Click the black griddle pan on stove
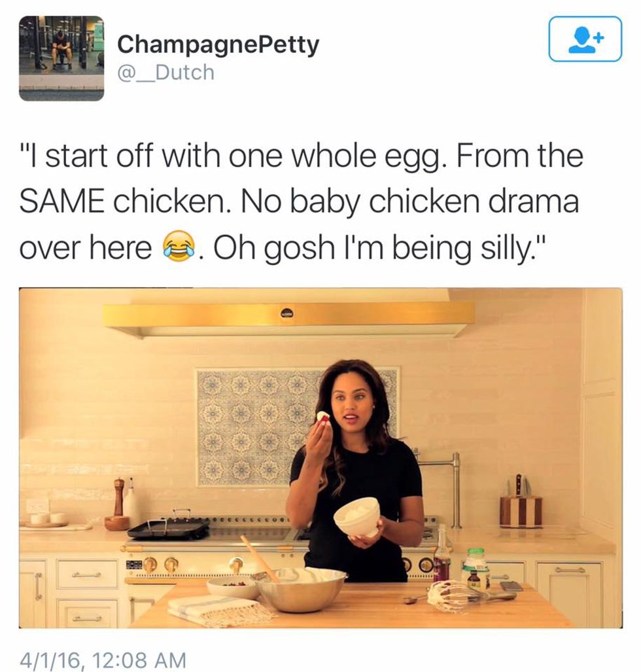This screenshot has height=672, width=641. [168, 527]
